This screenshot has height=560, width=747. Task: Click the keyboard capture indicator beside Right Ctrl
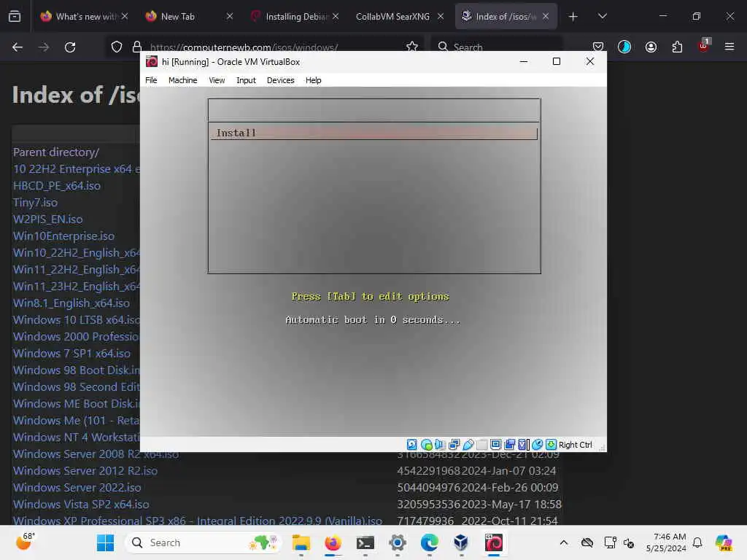tap(551, 444)
